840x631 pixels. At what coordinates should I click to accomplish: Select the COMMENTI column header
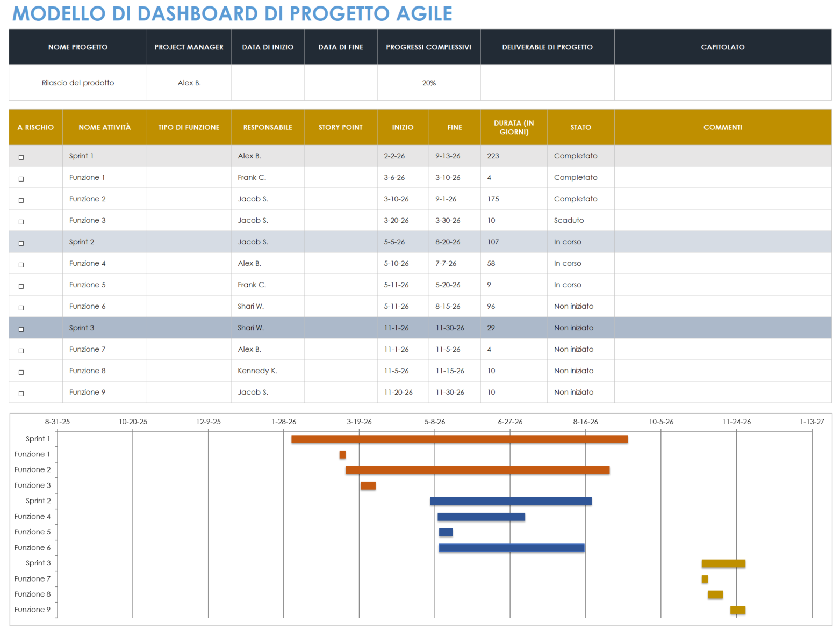coord(723,127)
